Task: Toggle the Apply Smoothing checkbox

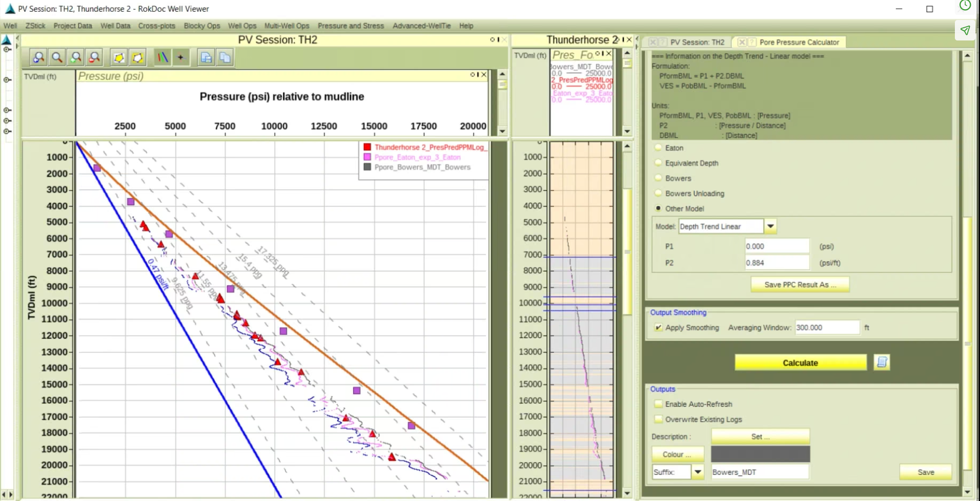Action: coord(659,327)
